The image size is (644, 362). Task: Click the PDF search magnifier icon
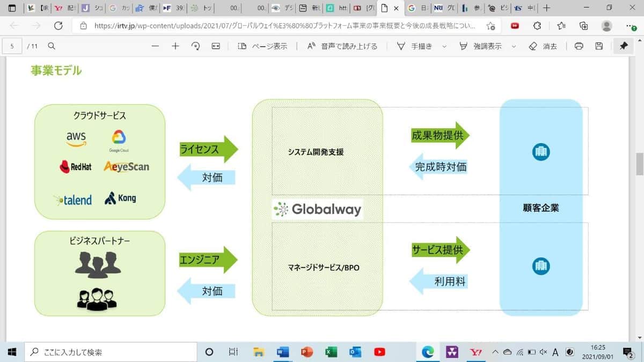point(52,46)
